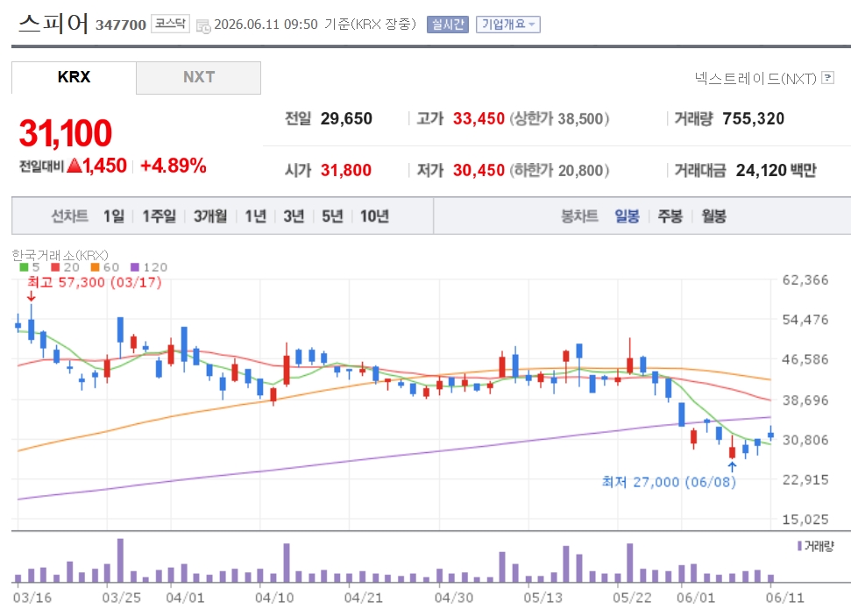Image resolution: width=851 pixels, height=616 pixels.
Task: Choose the 월봉 monthly candle chart
Action: click(713, 216)
